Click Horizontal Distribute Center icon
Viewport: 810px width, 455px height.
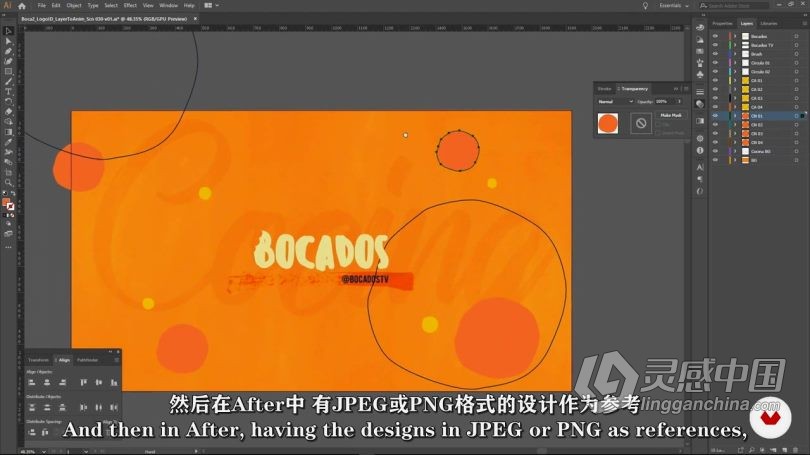click(99, 407)
